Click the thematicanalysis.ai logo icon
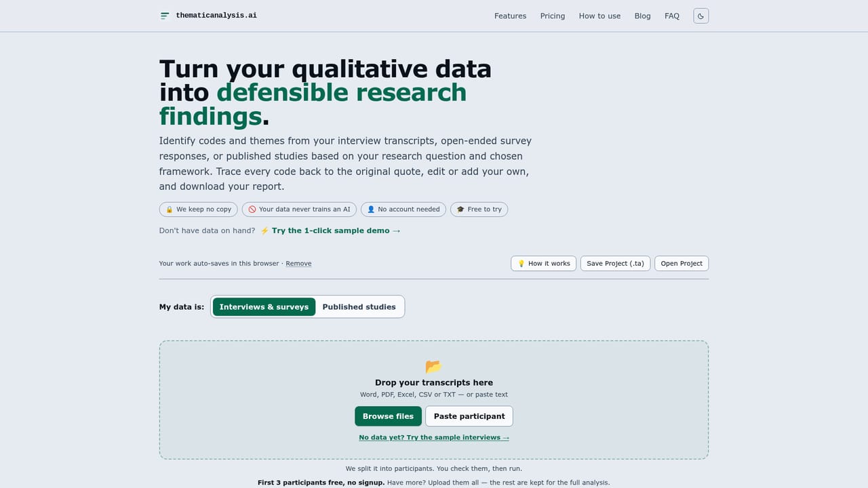The image size is (868, 488). pyautogui.click(x=165, y=16)
